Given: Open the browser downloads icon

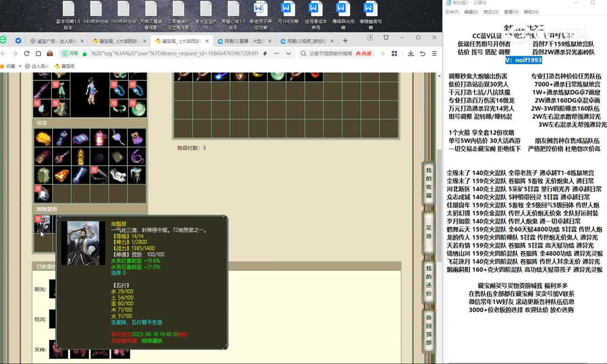Looking at the screenshot, I should (410, 54).
